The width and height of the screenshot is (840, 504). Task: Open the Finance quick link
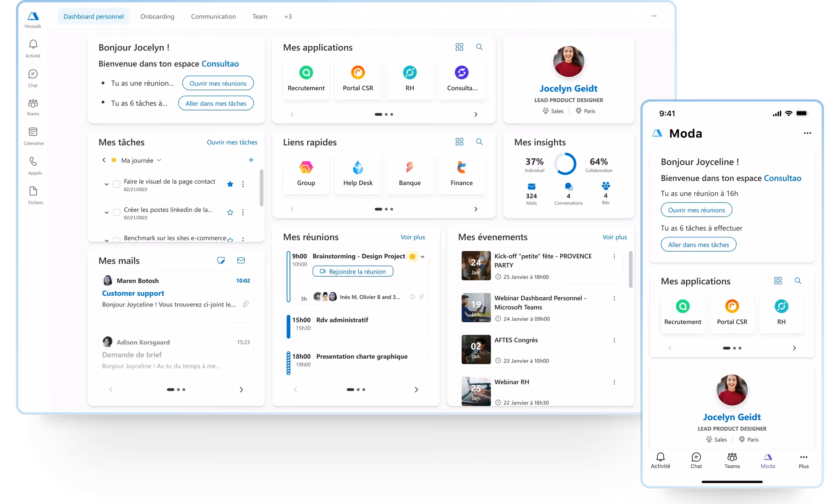(x=462, y=174)
